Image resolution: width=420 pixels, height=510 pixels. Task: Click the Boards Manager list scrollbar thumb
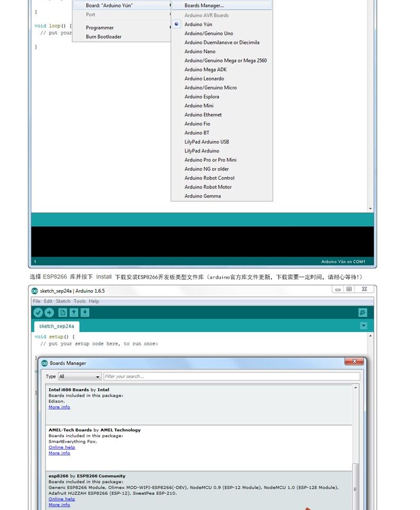(x=356, y=487)
